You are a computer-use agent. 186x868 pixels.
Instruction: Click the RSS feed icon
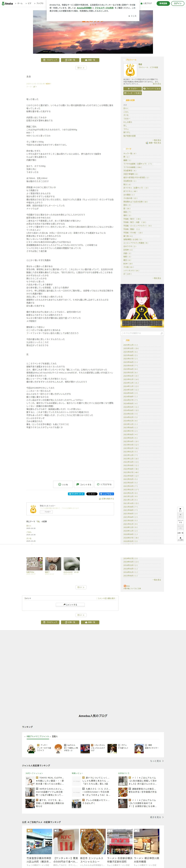click(125, 586)
